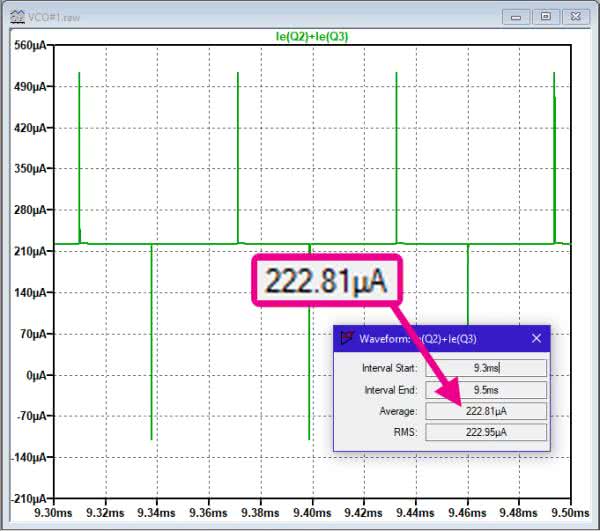Click the 9.50ms label on the time axis
This screenshot has height=531, width=600.
(571, 513)
